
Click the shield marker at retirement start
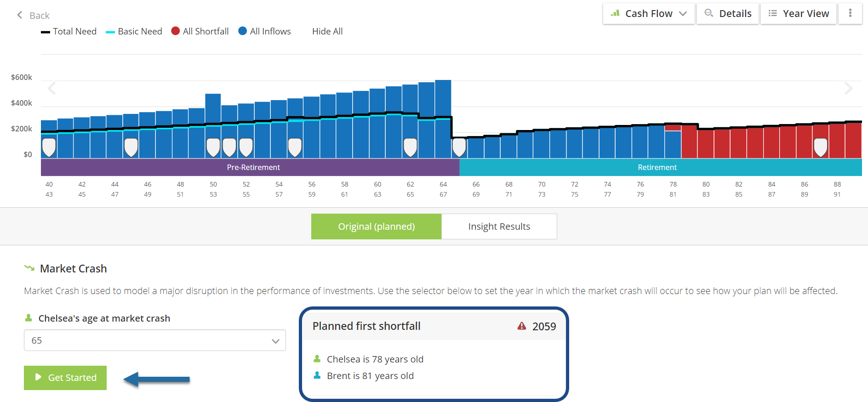(459, 147)
